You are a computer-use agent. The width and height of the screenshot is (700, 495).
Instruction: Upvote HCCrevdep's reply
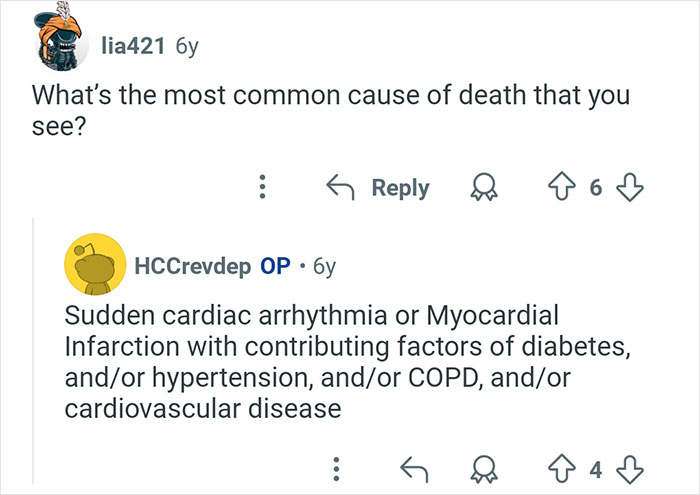564,467
